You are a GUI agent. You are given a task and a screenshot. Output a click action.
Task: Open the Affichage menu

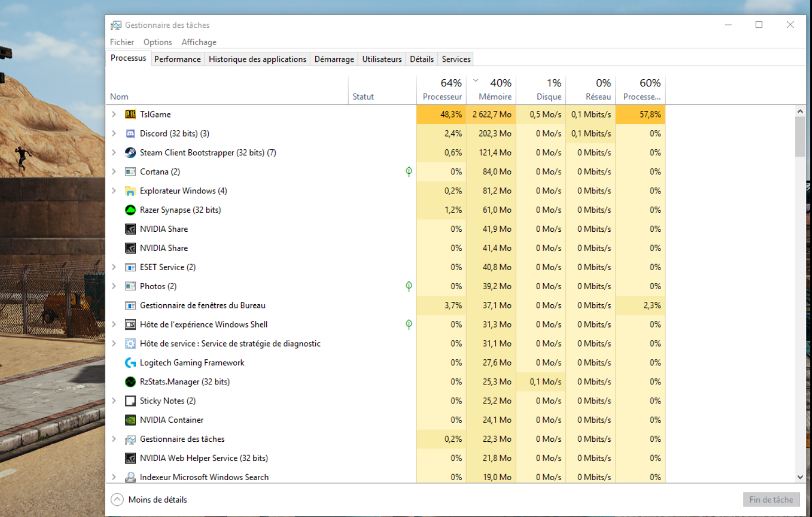[199, 42]
